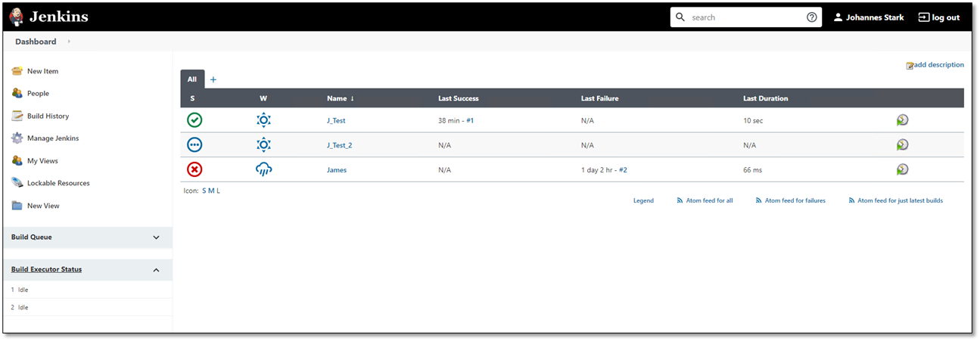Sort the table by the Name column
The width and height of the screenshot is (980, 341).
coord(341,98)
